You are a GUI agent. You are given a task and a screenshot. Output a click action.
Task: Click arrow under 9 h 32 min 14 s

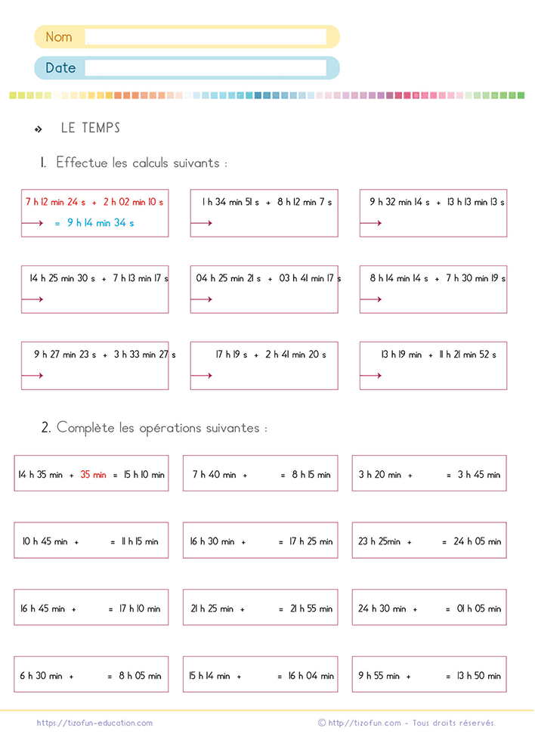370,223
